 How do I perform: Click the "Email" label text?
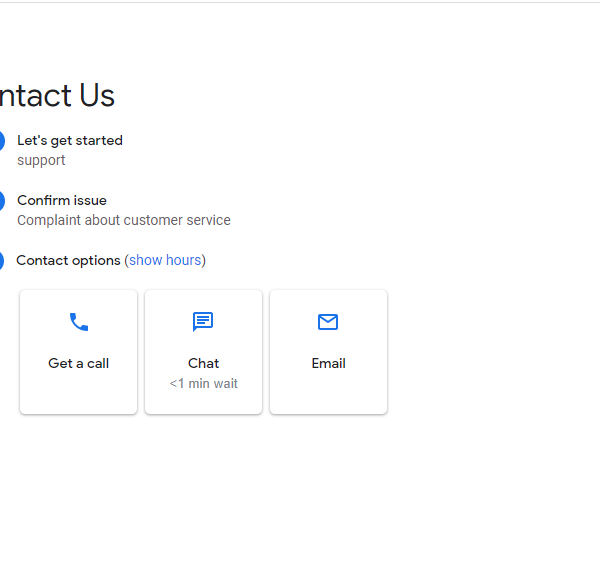coord(328,363)
